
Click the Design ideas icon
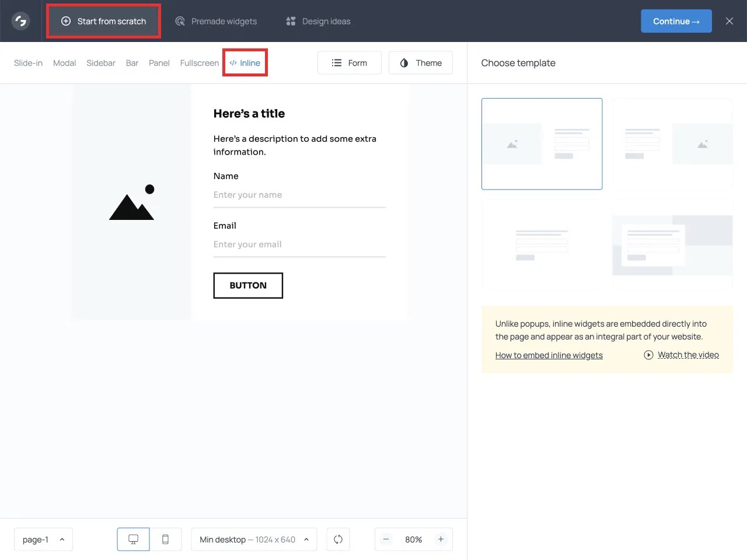[x=290, y=20]
